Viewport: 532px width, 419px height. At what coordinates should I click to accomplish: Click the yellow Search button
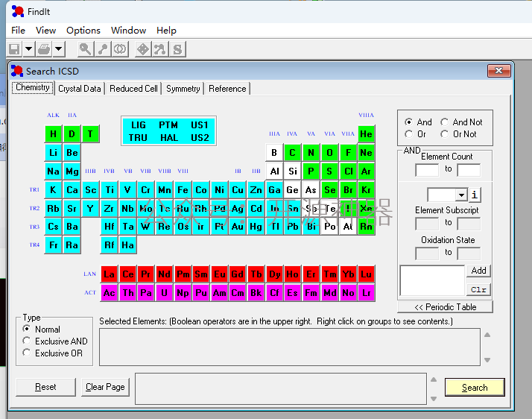click(x=475, y=388)
